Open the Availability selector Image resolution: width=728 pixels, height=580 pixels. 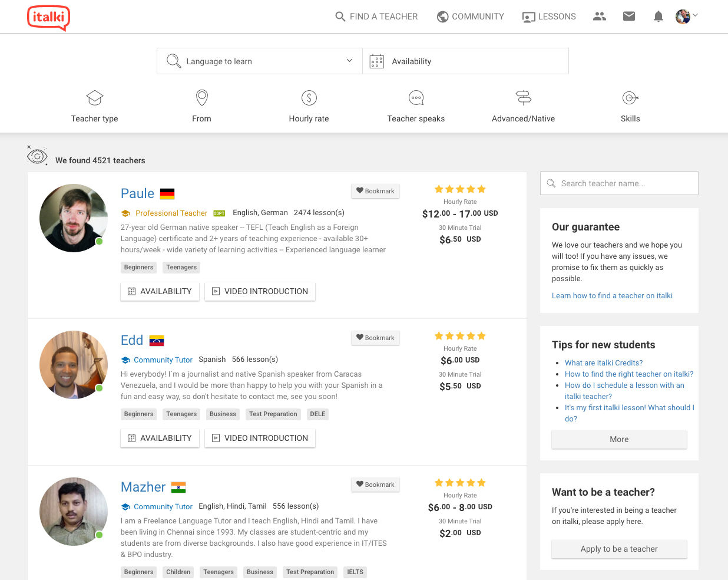click(x=465, y=61)
